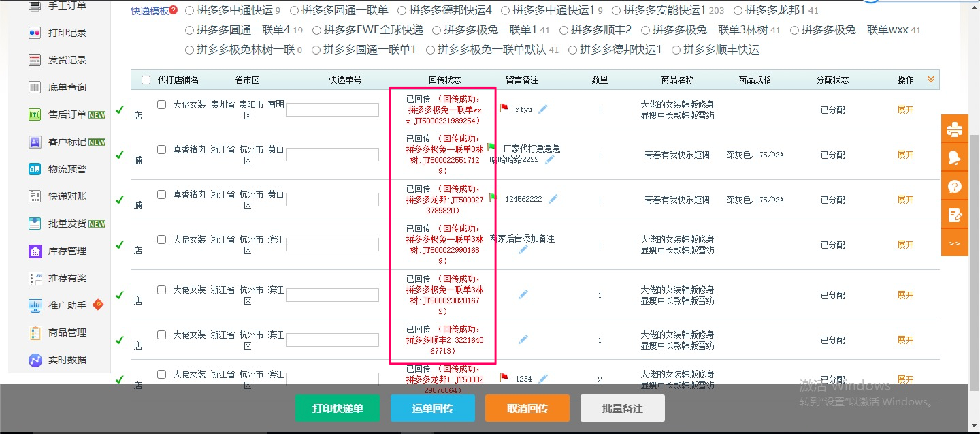Viewport: 980px width, 434px height.
Task: Open 批量发货 in the sidebar
Action: click(67, 223)
